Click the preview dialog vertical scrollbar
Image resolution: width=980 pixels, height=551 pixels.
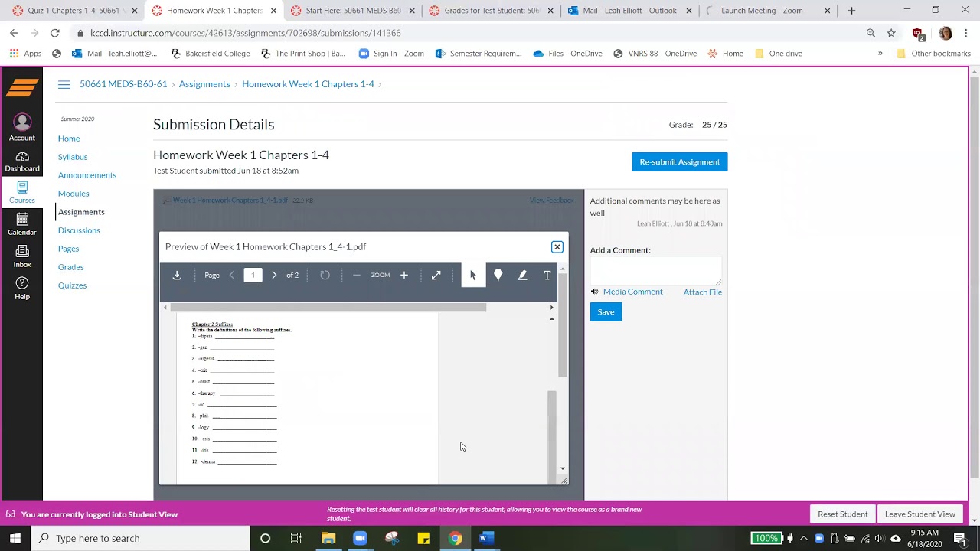(x=563, y=325)
